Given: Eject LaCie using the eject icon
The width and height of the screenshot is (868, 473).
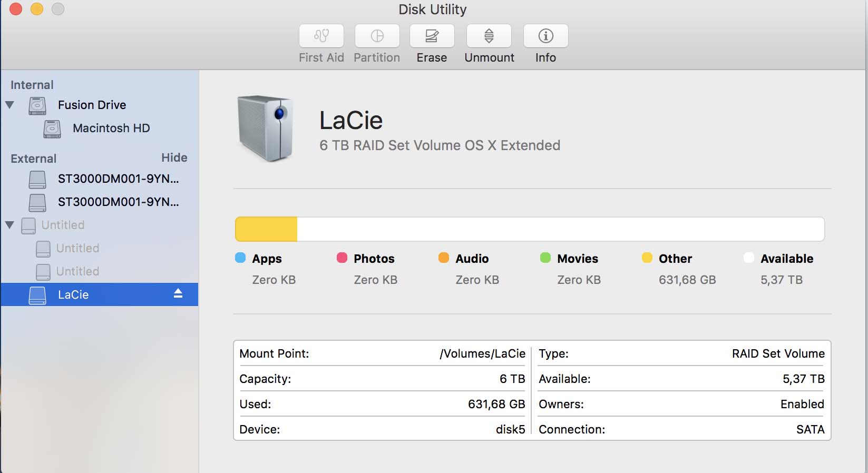Looking at the screenshot, I should pos(178,293).
